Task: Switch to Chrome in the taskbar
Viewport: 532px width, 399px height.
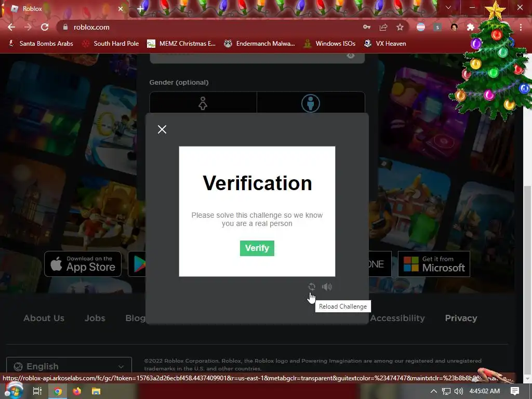Action: tap(58, 391)
